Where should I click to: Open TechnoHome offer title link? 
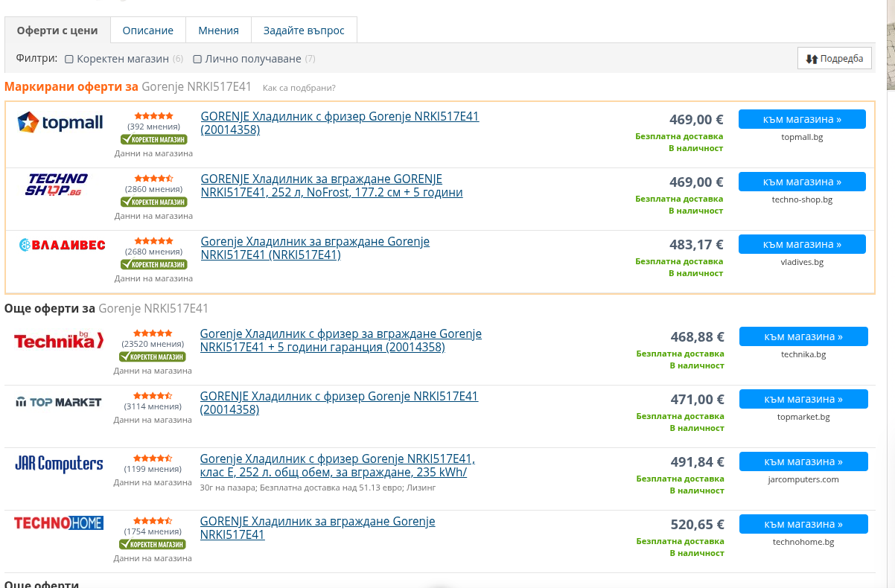pyautogui.click(x=318, y=528)
